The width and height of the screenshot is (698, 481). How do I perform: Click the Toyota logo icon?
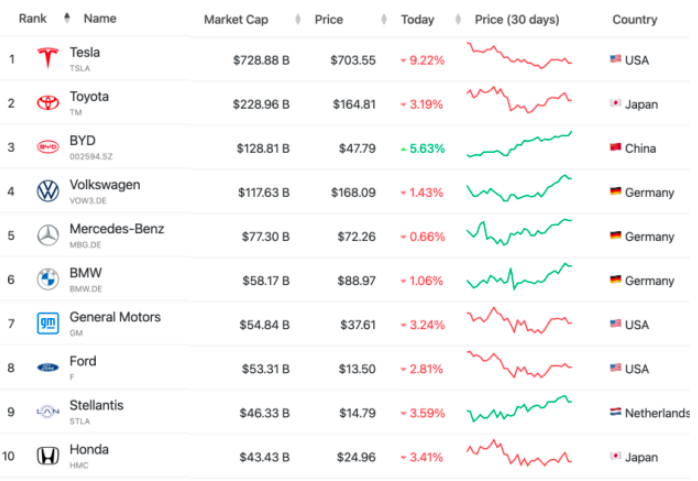47,103
